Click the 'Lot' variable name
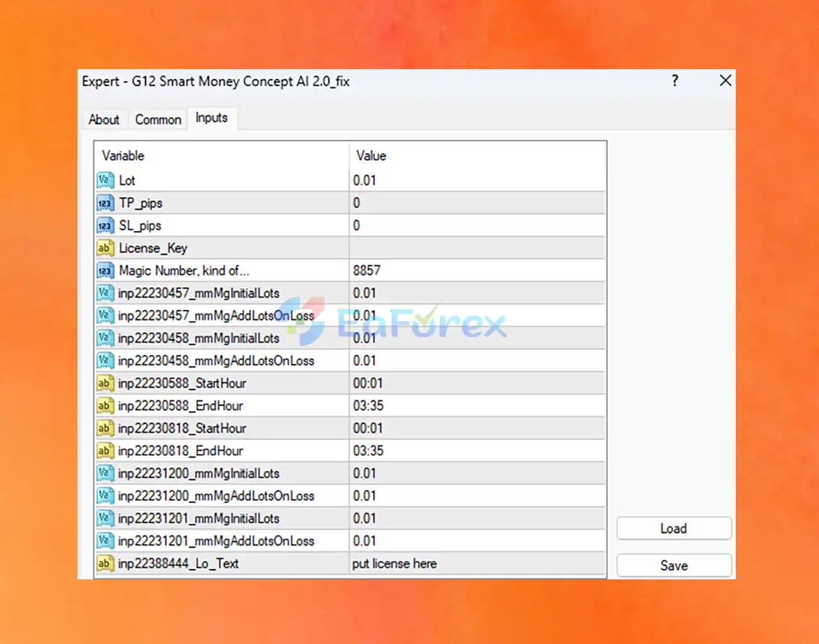Viewport: 819px width, 644px height. point(127,180)
